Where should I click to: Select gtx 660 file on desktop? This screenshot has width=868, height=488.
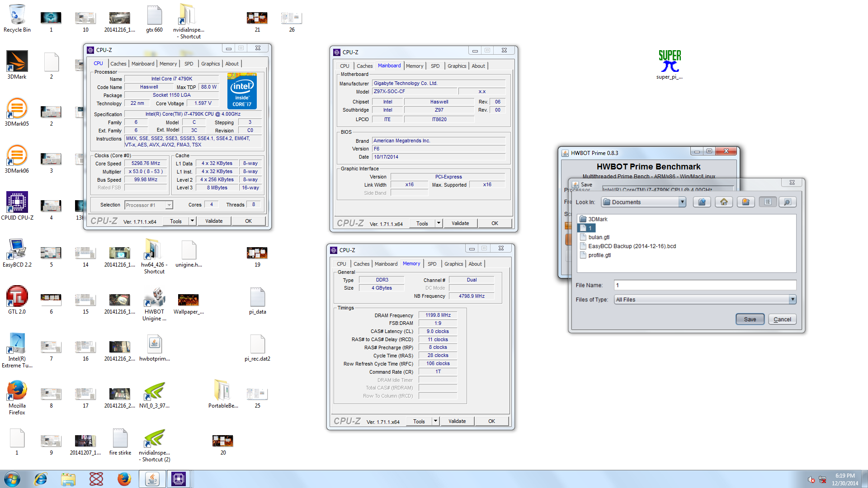click(154, 19)
